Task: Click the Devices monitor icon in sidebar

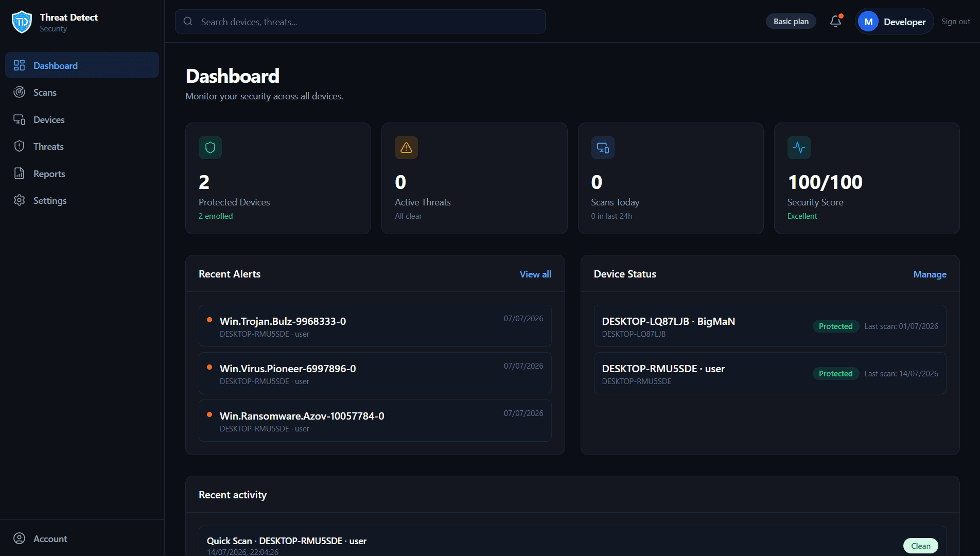Action: point(19,119)
